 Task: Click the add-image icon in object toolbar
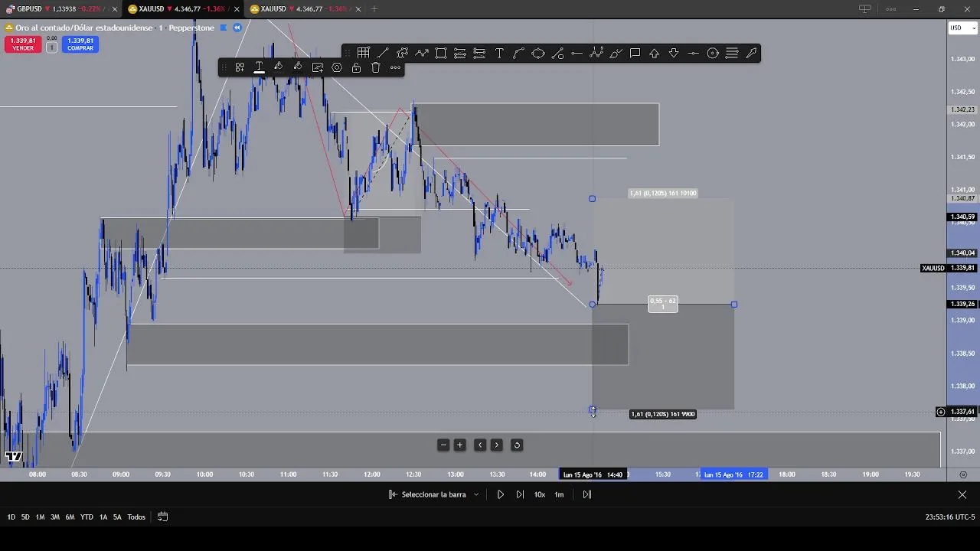[318, 67]
